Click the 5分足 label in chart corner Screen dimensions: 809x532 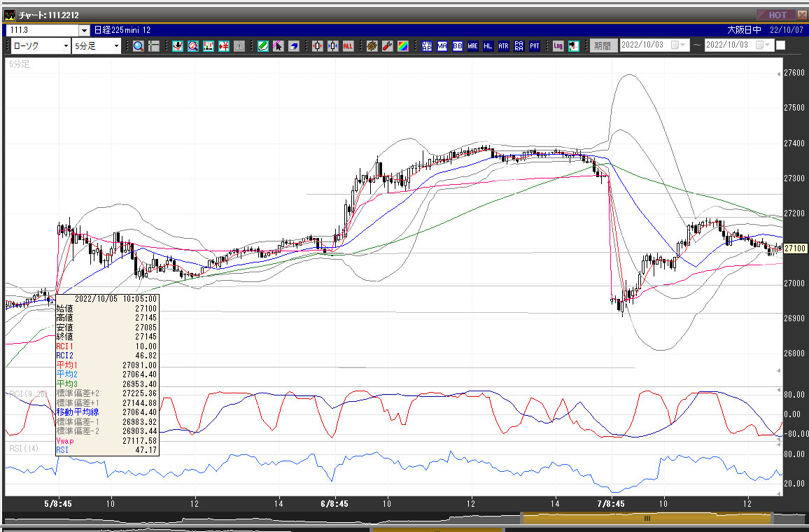point(19,64)
